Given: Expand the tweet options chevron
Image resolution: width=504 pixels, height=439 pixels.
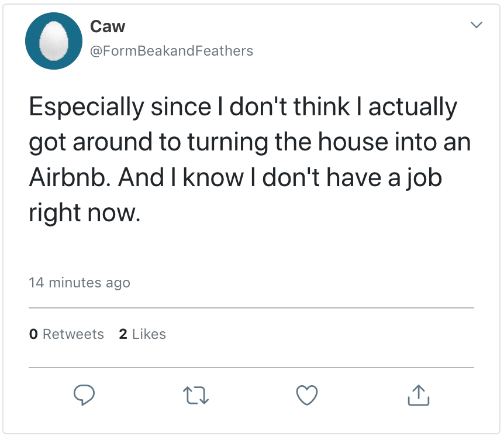Looking at the screenshot, I should coord(477,25).
